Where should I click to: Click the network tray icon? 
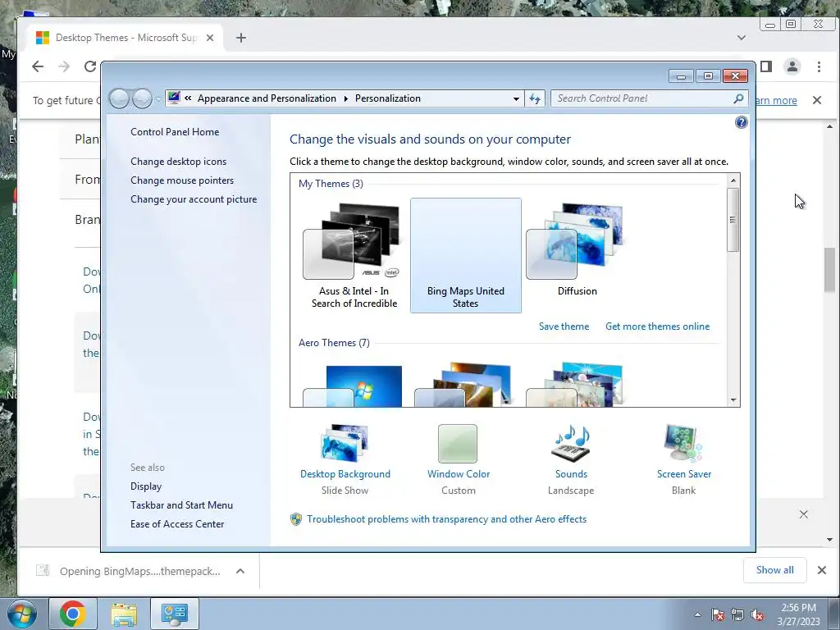(x=737, y=615)
